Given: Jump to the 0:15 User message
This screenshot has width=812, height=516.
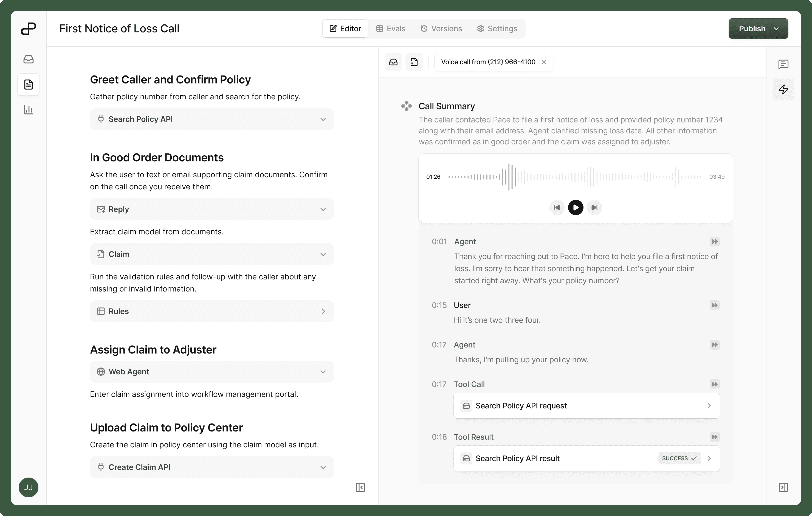Looking at the screenshot, I should [715, 305].
